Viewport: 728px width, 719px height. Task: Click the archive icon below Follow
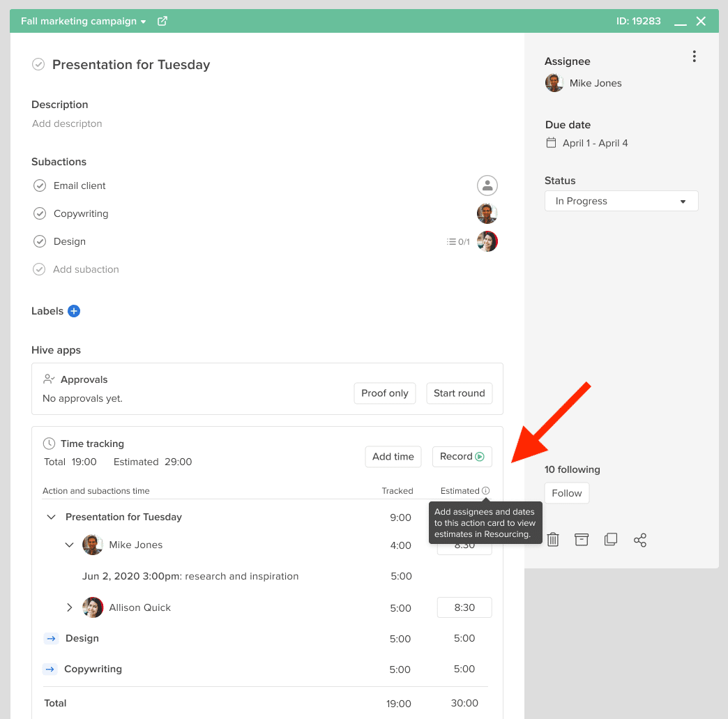(x=582, y=539)
